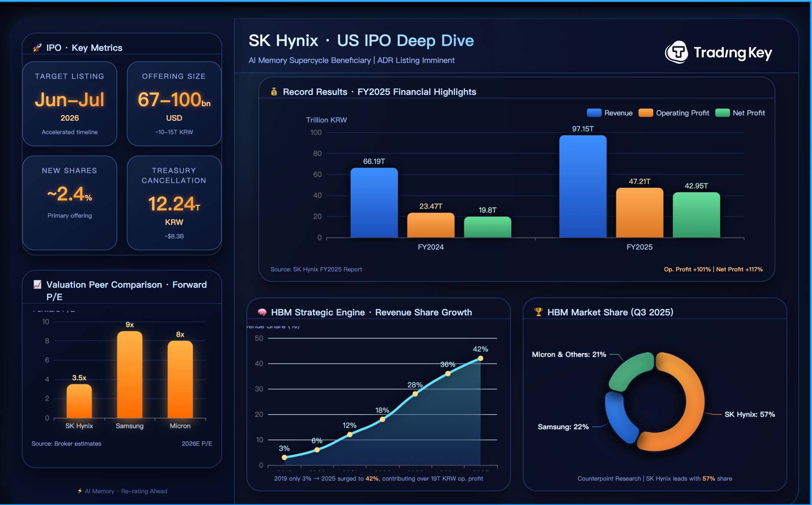Select the New Shares ~2.4% card
The height and width of the screenshot is (505, 812).
point(69,203)
